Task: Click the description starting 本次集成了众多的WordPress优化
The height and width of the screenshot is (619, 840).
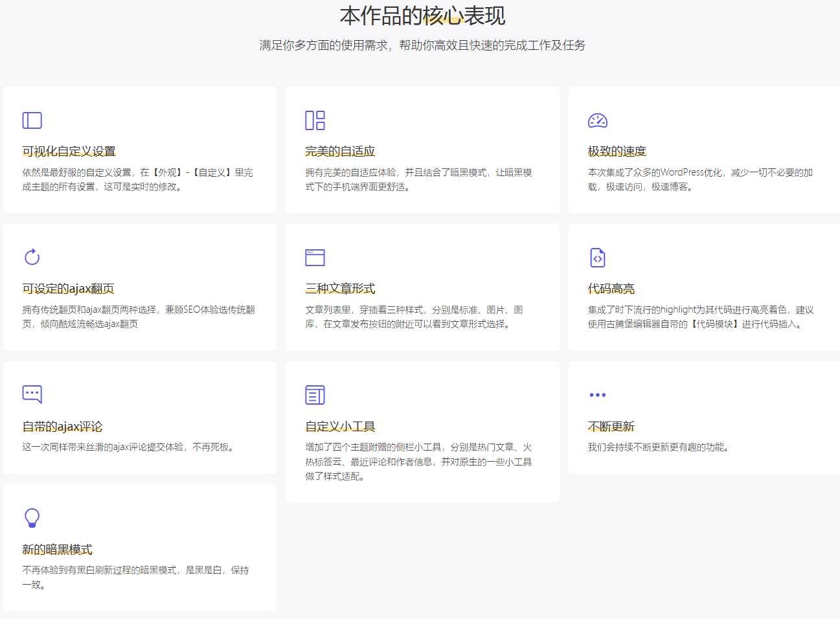Action: 700,179
